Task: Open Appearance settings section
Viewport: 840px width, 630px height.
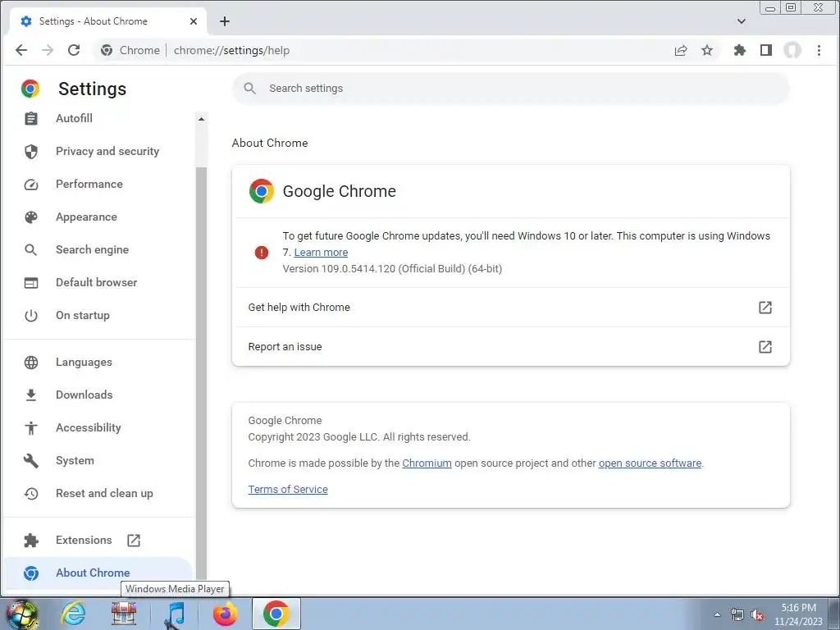Action: (x=86, y=217)
